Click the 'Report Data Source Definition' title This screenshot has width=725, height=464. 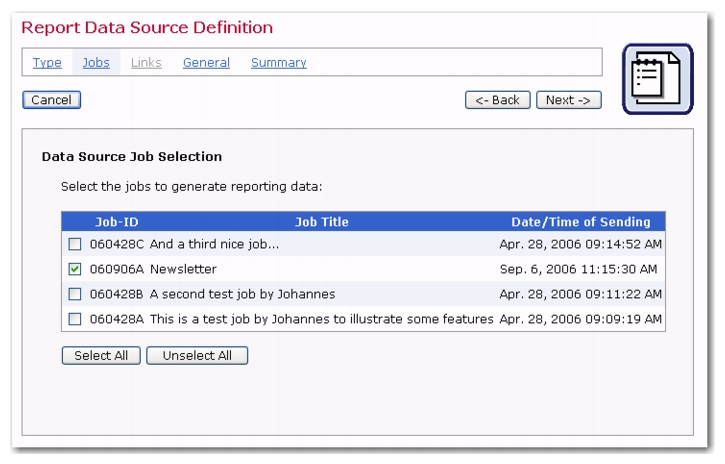(x=147, y=27)
